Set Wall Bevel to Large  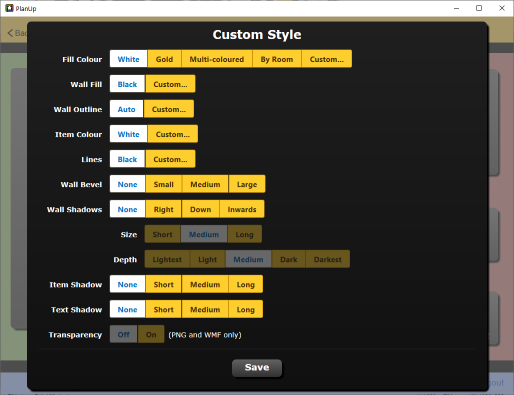(247, 184)
